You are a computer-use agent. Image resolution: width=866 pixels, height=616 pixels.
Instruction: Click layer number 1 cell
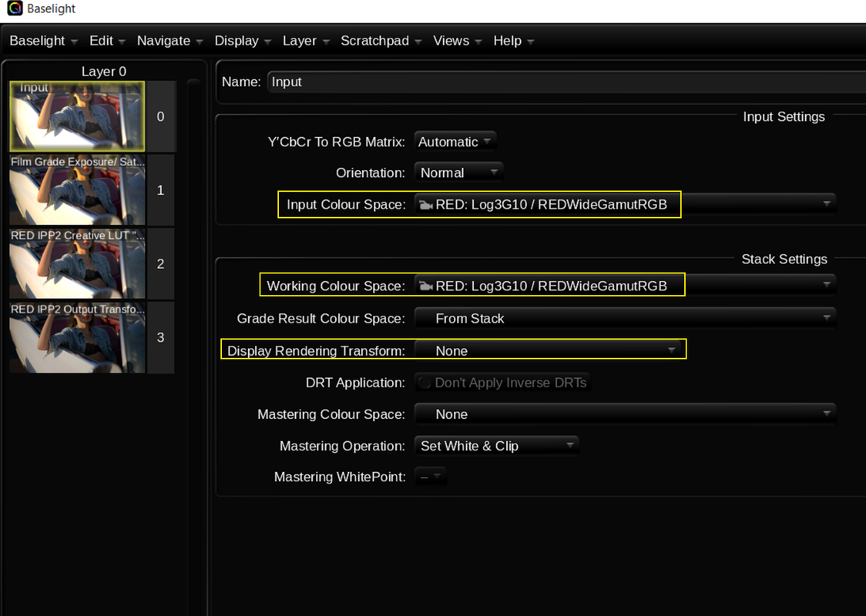[161, 190]
